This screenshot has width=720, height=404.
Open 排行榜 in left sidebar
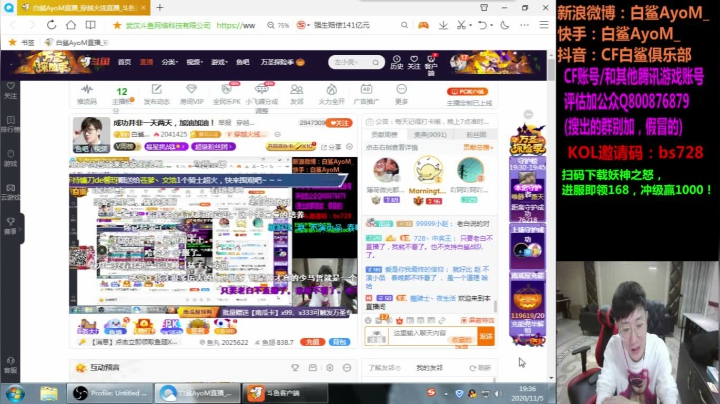click(11, 123)
